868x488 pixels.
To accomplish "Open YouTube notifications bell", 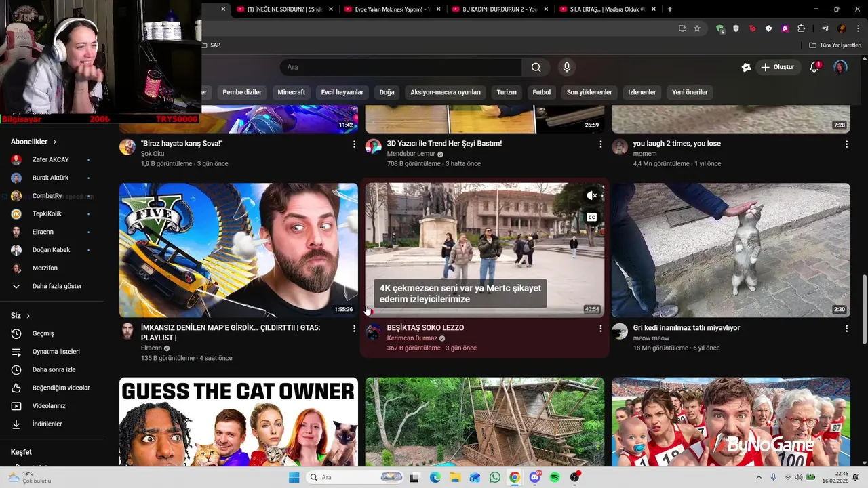I will (815, 67).
